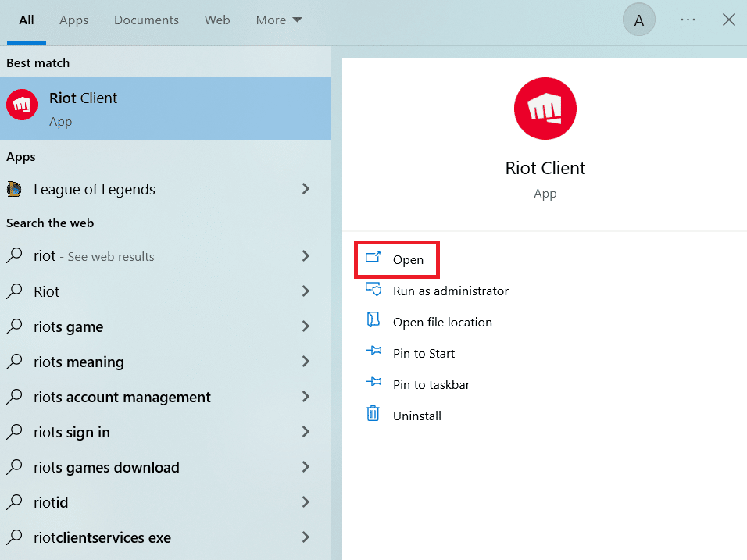
Task: Click the 'riots games download' suggestion text
Action: click(106, 468)
